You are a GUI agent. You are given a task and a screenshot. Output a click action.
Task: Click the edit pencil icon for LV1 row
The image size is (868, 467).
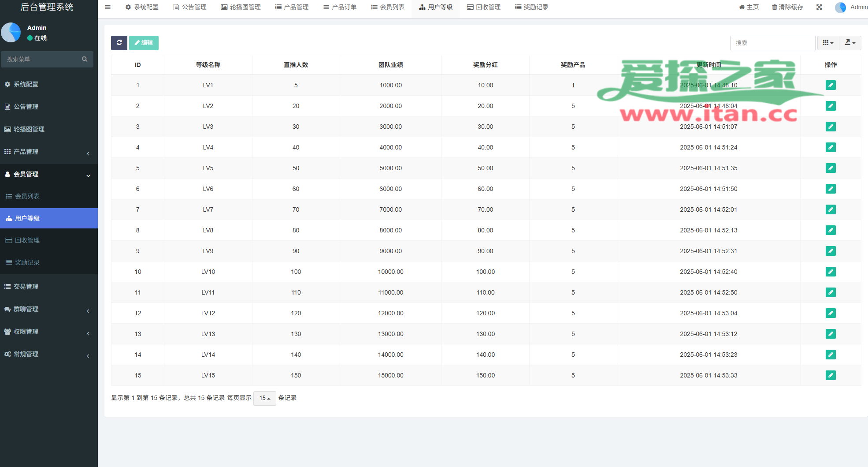pyautogui.click(x=831, y=85)
